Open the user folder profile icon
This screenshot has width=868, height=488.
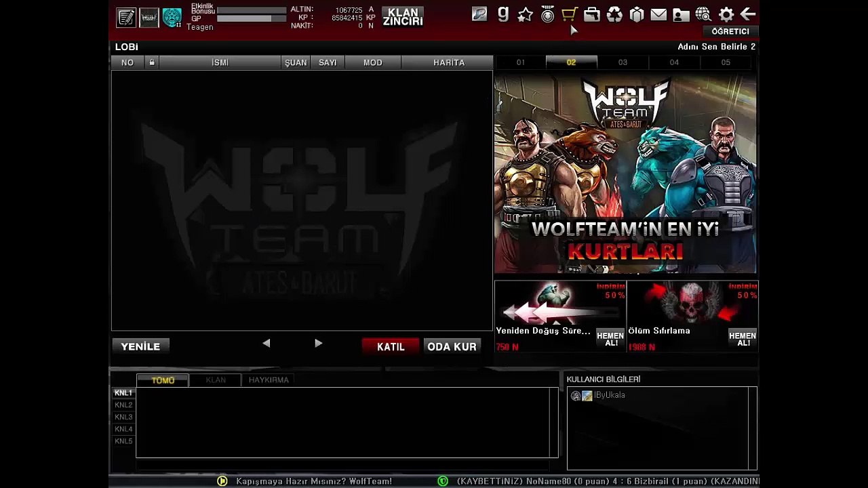pos(681,14)
